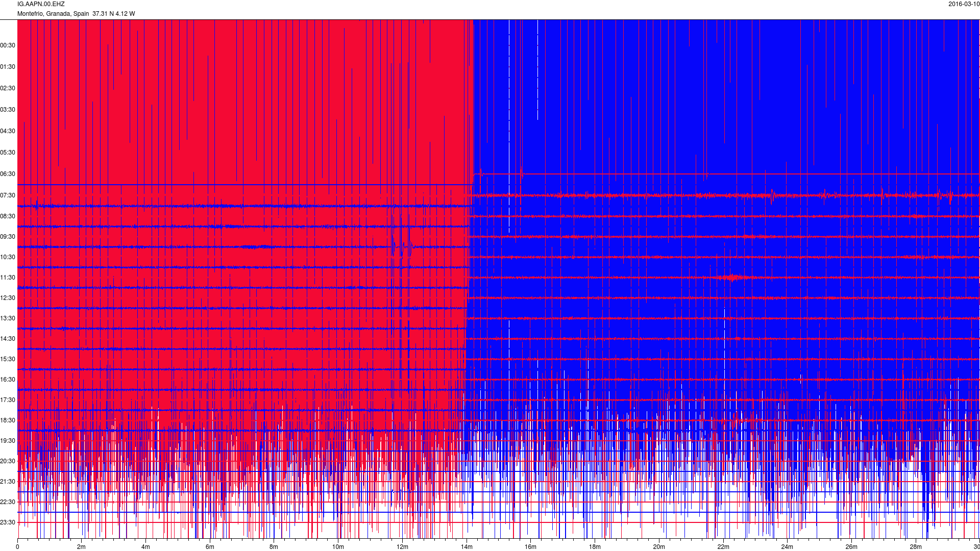Click the 14m axis tick label
This screenshot has width=980, height=551.
(467, 547)
